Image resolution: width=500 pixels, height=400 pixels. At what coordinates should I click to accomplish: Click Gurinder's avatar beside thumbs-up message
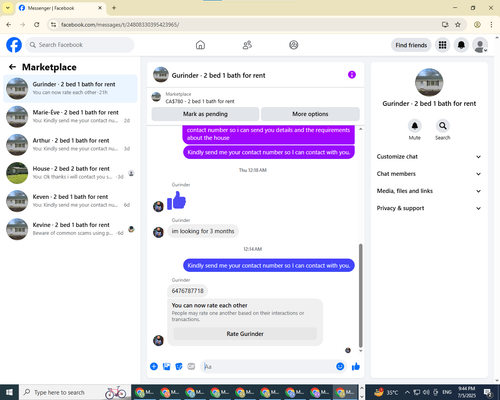pos(158,206)
